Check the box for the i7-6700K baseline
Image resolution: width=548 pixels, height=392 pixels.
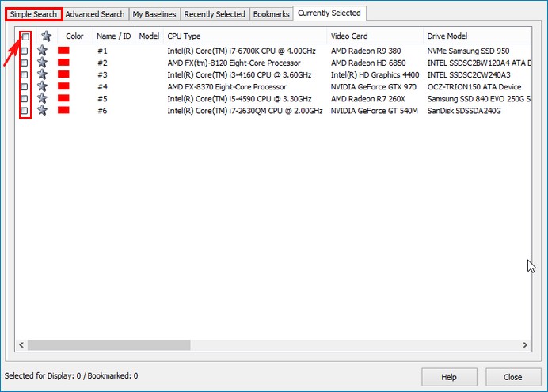pyautogui.click(x=24, y=51)
